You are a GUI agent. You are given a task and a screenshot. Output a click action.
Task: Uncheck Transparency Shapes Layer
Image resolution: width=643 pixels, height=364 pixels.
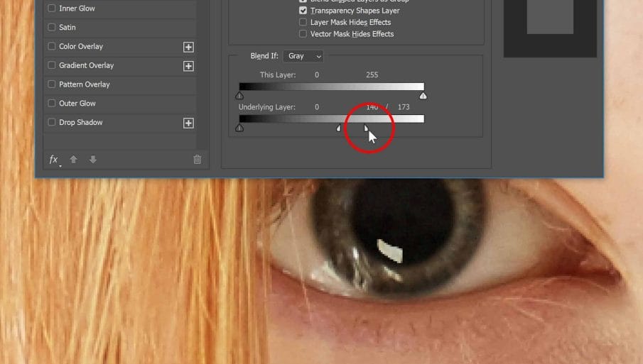(303, 11)
